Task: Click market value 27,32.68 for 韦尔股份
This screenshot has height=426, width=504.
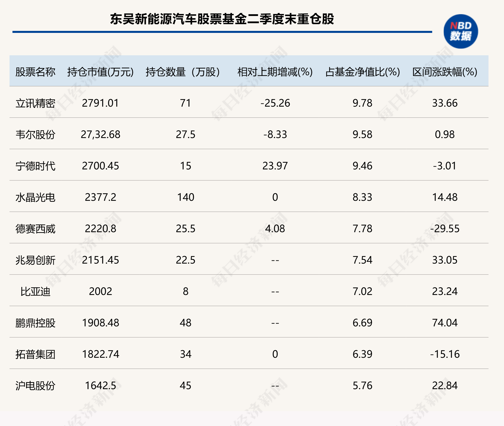Action: click(100, 135)
